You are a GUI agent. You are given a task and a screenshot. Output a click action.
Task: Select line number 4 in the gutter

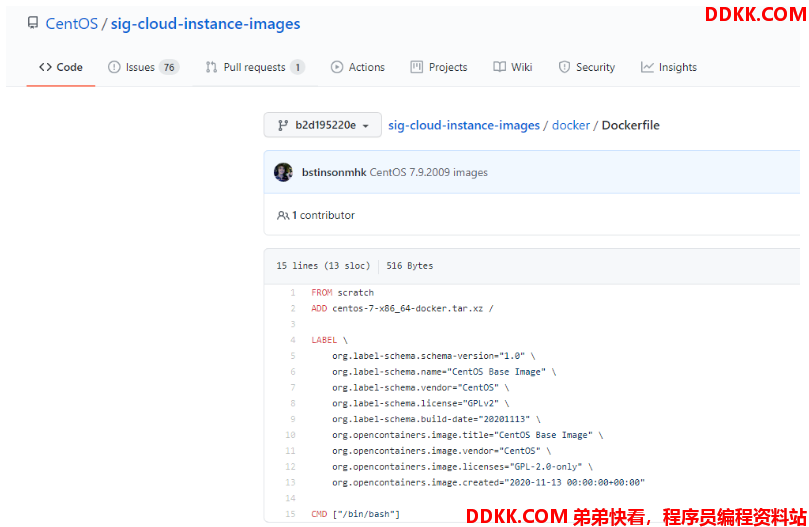point(293,340)
